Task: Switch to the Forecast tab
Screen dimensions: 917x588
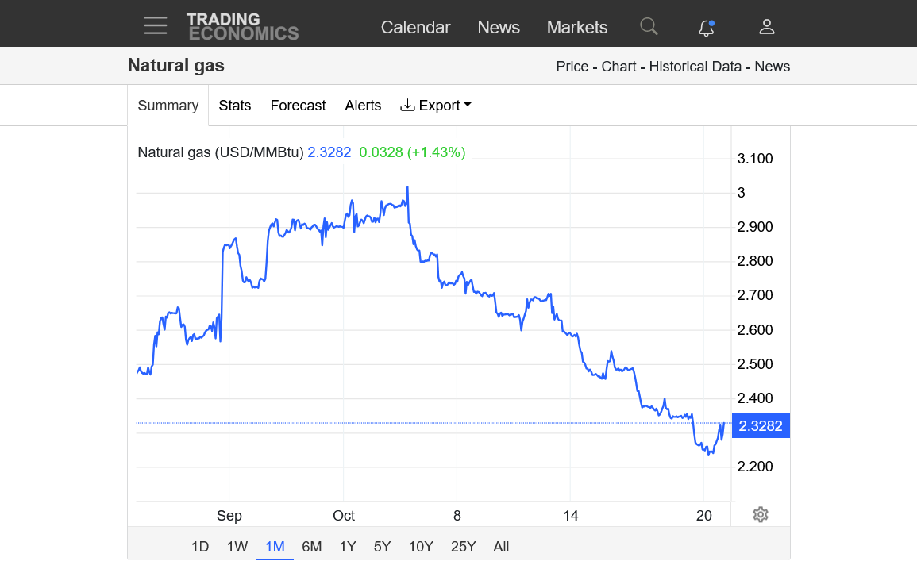Action: coord(298,106)
